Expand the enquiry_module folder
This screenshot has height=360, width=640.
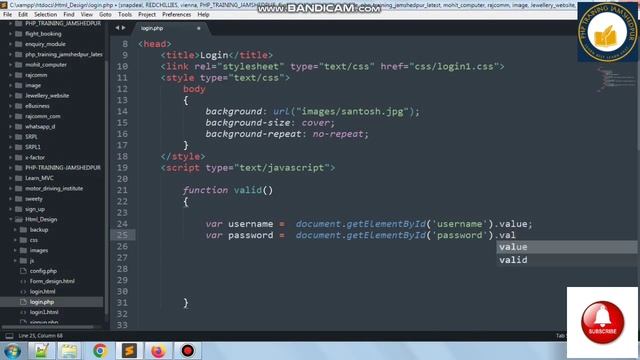(11, 44)
